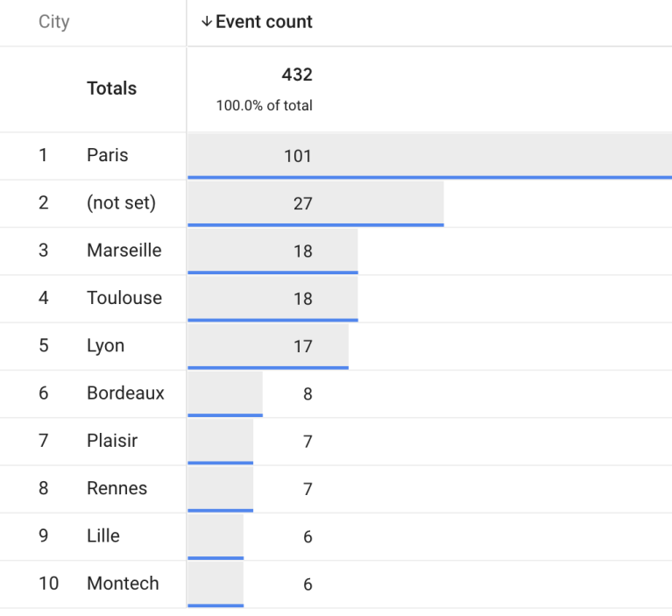This screenshot has width=672, height=616.
Task: Click the Lyon city name
Action: point(105,345)
